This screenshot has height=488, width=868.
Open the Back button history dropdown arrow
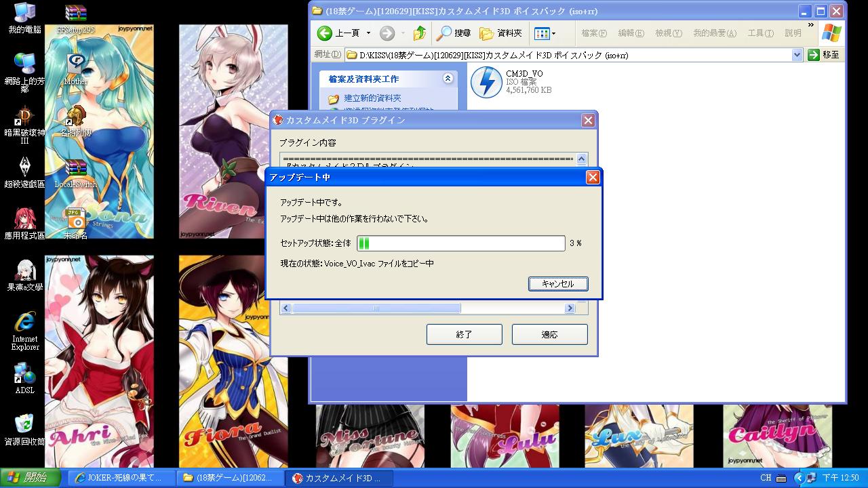pos(368,33)
